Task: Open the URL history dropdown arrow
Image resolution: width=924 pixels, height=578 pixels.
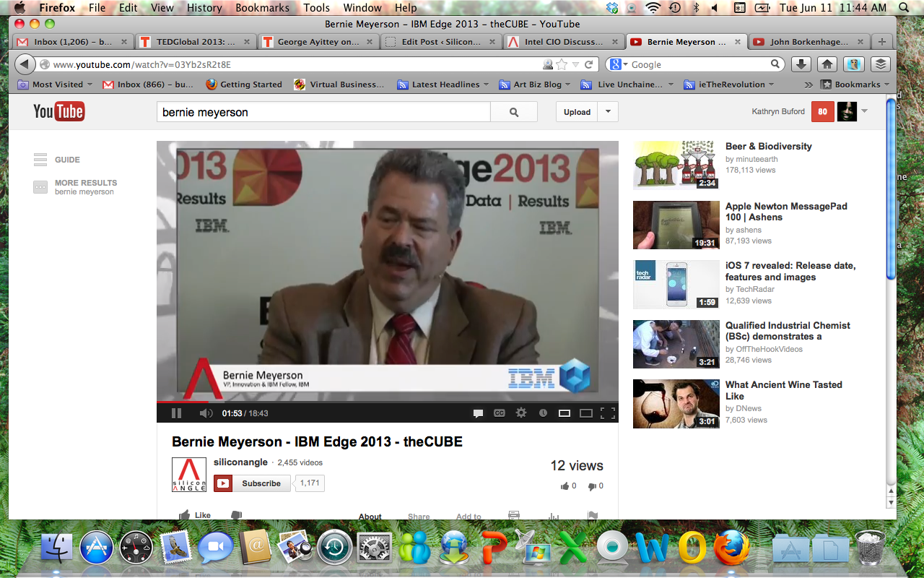Action: click(575, 64)
